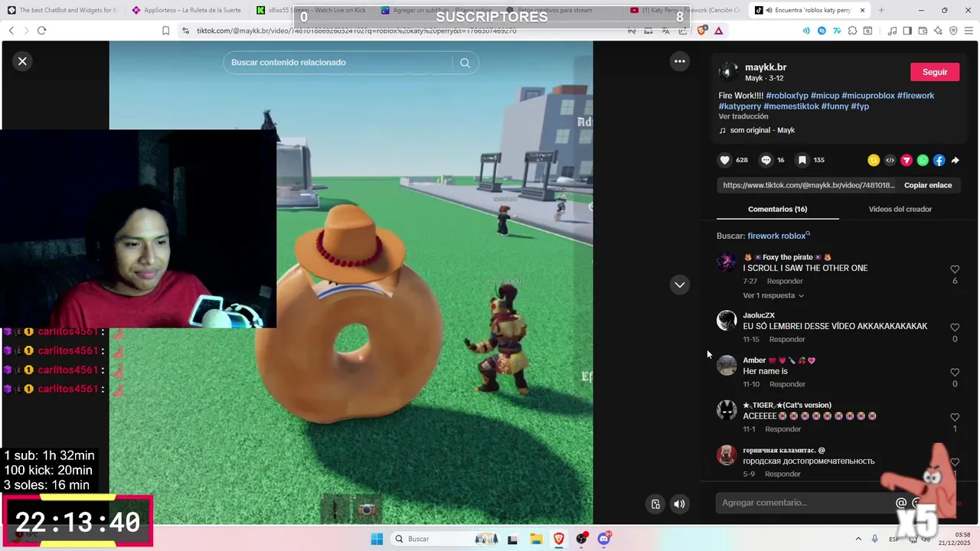
Task: Open browser extensions puzzle icon
Action: click(x=851, y=31)
